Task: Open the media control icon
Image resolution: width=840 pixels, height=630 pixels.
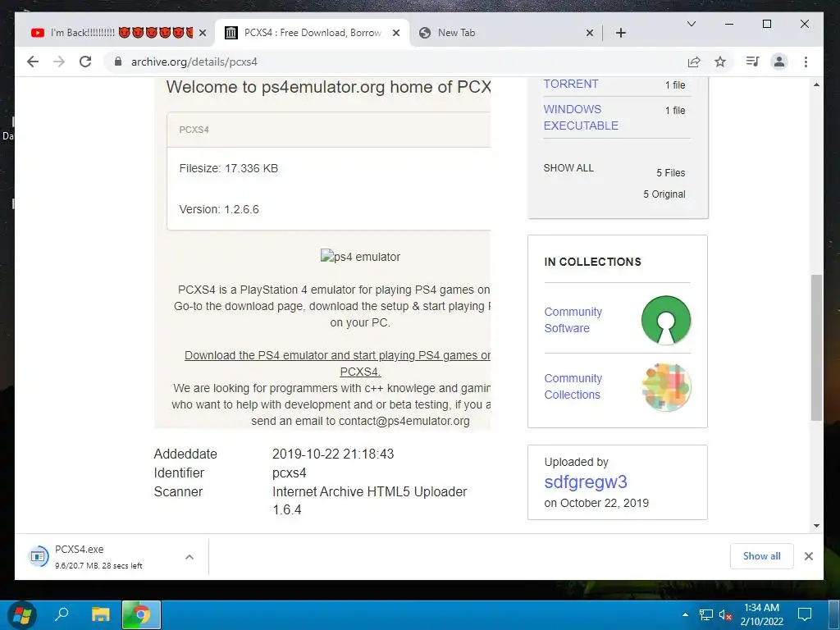Action: point(752,62)
